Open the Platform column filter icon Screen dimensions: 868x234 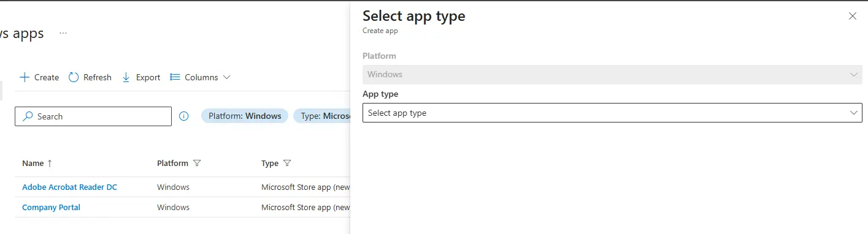(x=197, y=164)
